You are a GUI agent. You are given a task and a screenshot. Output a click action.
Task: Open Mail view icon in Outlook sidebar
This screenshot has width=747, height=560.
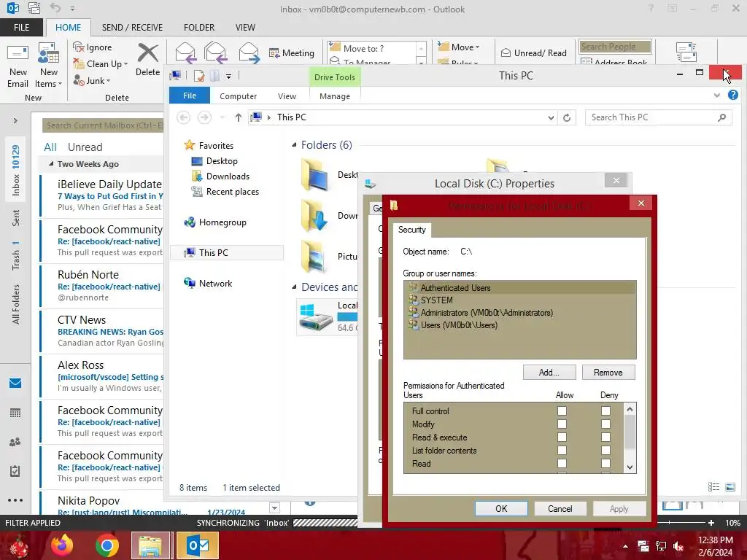(x=15, y=383)
